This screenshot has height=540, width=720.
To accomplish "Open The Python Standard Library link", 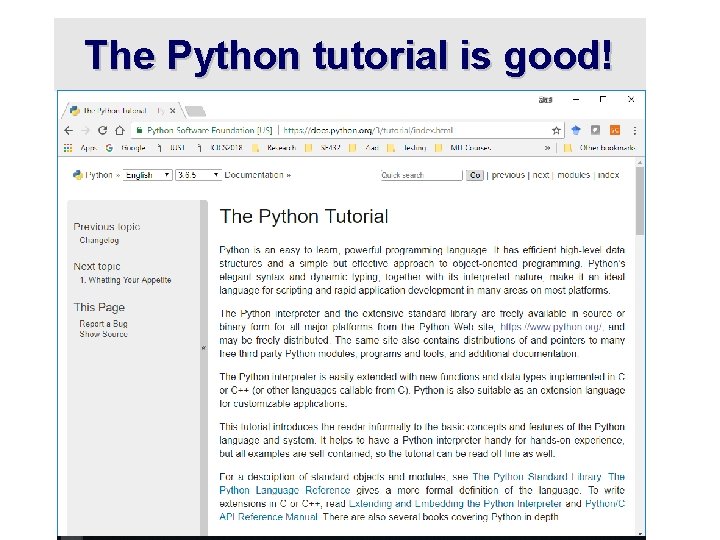I will click(537, 477).
